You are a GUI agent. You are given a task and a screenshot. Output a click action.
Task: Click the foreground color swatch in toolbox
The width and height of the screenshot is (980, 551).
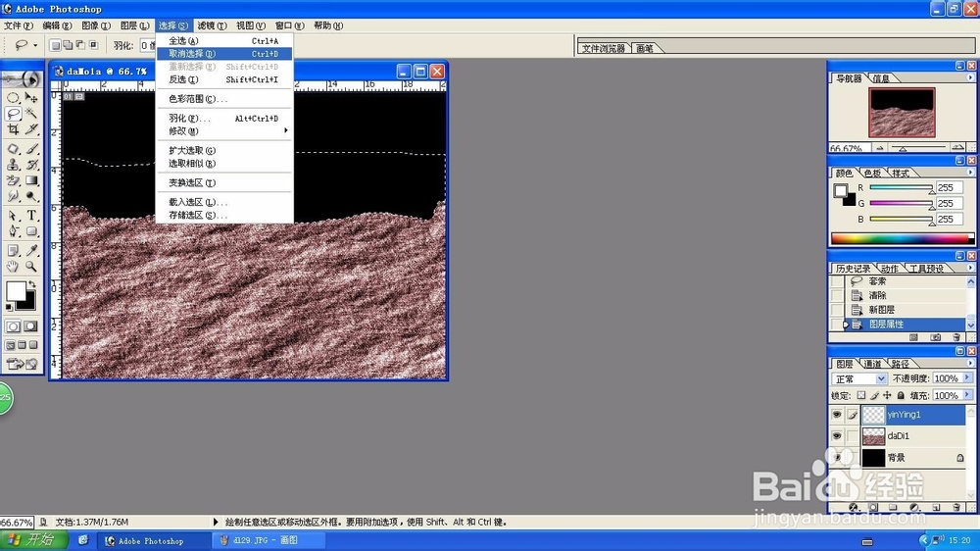16,291
